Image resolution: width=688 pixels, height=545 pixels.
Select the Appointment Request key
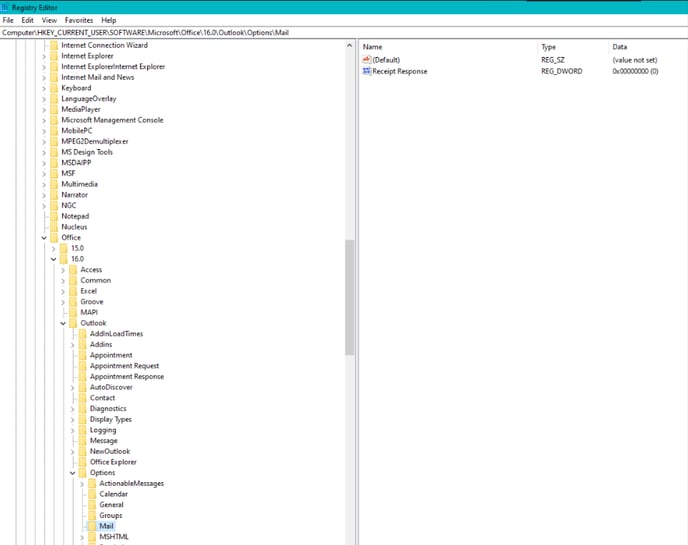[124, 366]
